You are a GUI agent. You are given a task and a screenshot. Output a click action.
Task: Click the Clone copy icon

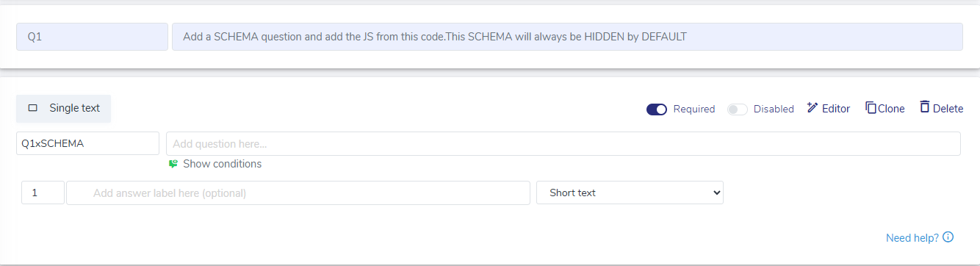coord(871,108)
